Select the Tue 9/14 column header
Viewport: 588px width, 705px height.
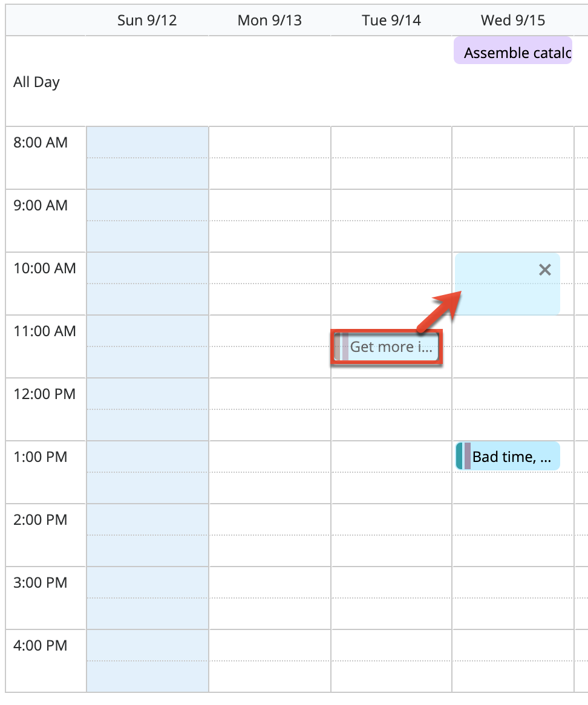click(x=391, y=21)
